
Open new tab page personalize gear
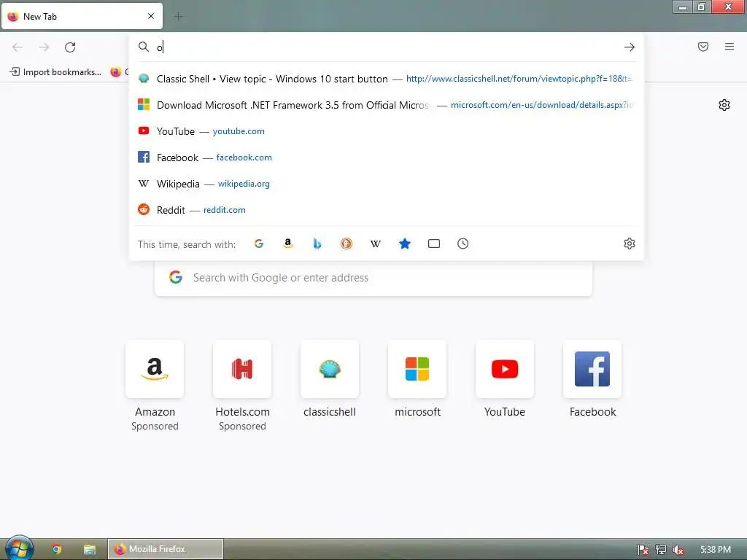[x=724, y=105]
